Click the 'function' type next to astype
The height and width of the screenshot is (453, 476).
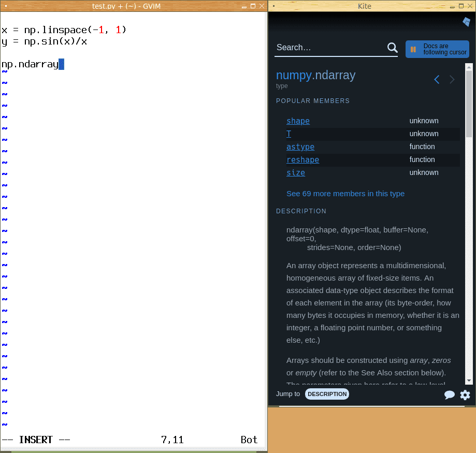422,147
